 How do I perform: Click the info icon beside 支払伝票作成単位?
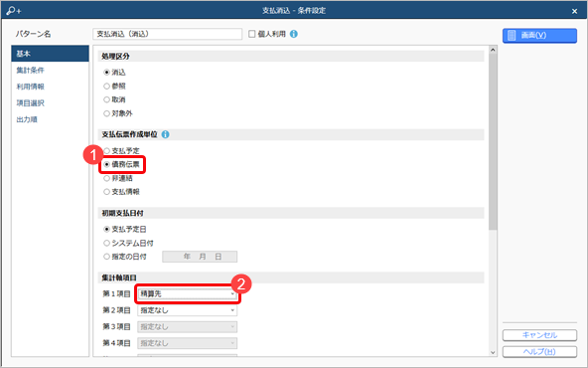(165, 134)
